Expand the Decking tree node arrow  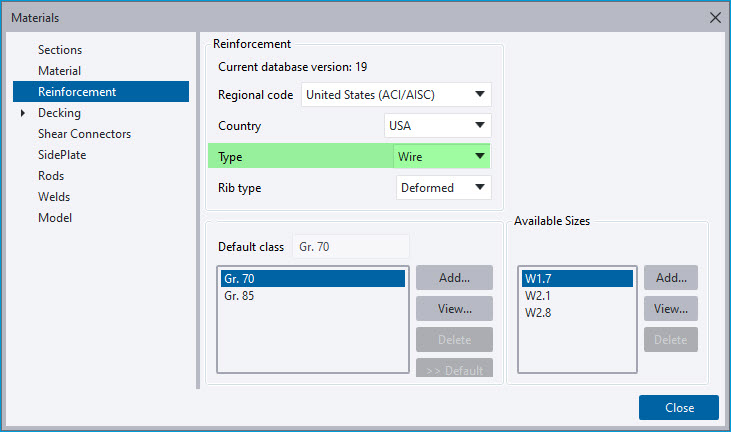tap(22, 113)
